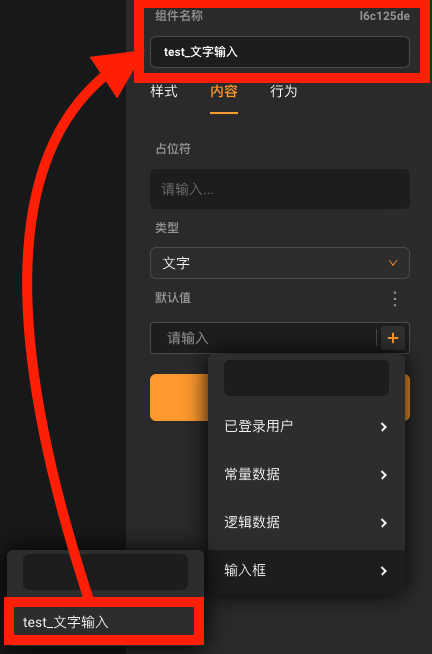Choose 已登录用户 from the data popup
The height and width of the screenshot is (654, 432).
[x=306, y=427]
